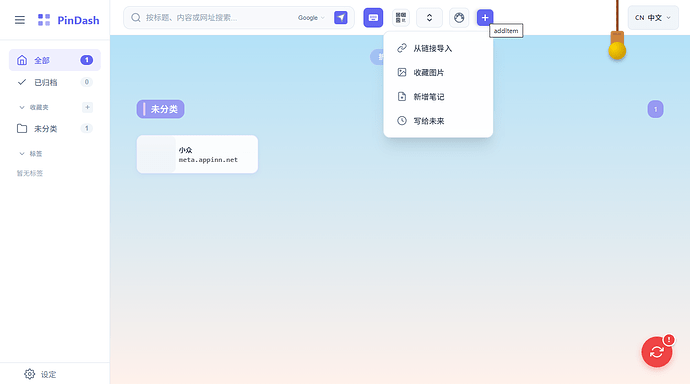Click the 暂无标签 text
This screenshot has width=690, height=384.
pos(30,173)
